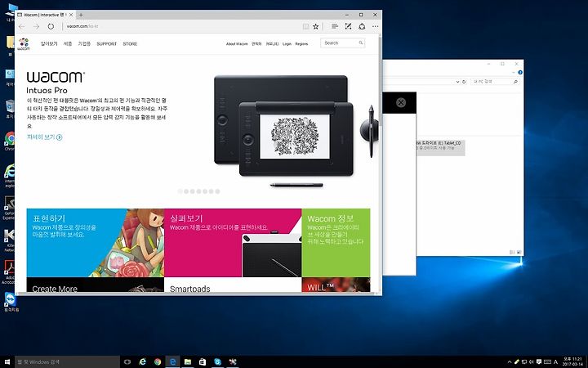588x368 pixels.
Task: Open the Smartpads tile
Action: tap(233, 285)
